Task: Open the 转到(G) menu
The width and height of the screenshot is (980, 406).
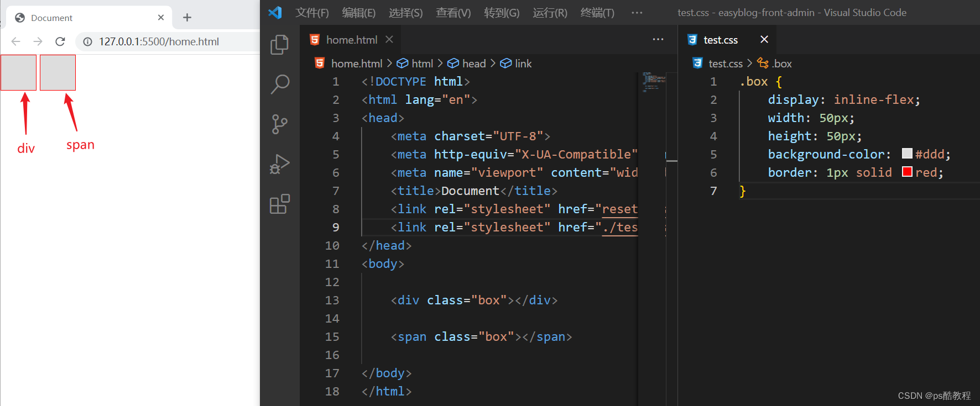Action: [x=502, y=13]
